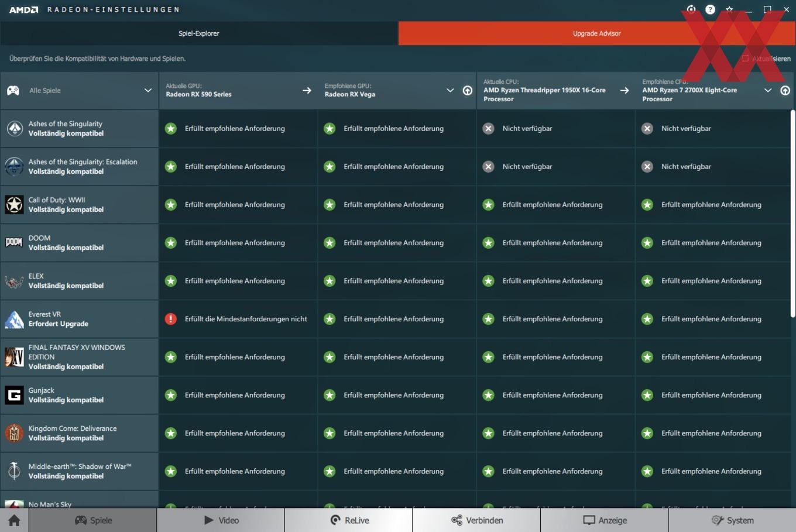Screen dimensions: 796x532
Task: Click RX 590 'Erfüllt empfohlene Anforderung' text for ELEX
Action: tap(235, 281)
